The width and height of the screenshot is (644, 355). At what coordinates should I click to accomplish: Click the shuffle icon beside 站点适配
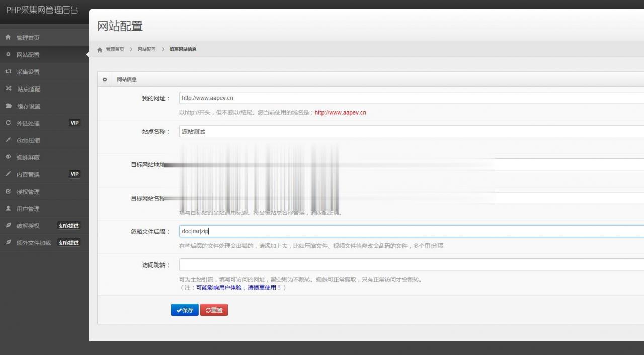click(8, 88)
